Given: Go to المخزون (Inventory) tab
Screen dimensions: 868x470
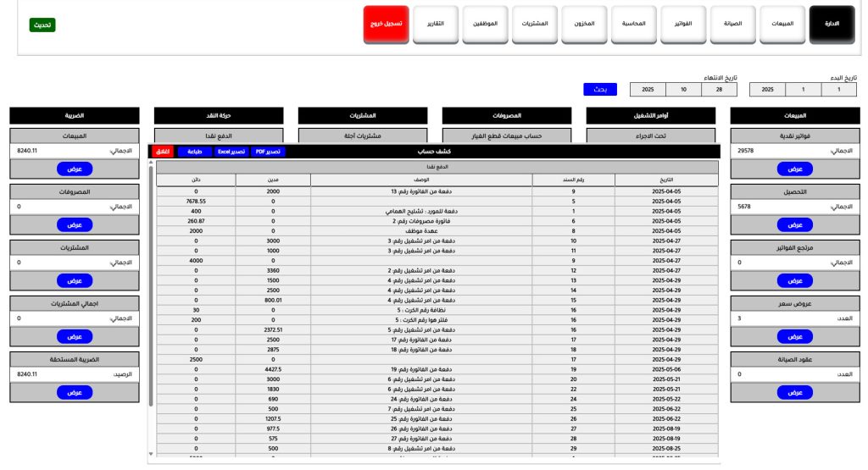Looking at the screenshot, I should 583,25.
